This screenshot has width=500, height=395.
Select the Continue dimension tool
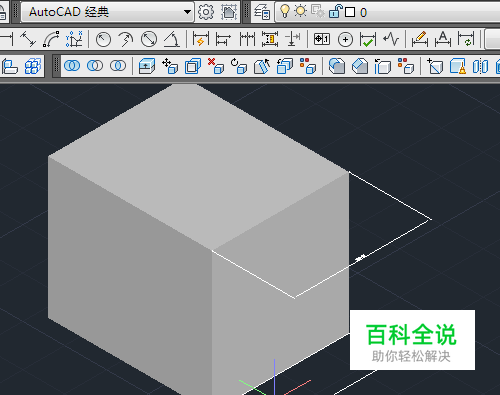pyautogui.click(x=247, y=40)
